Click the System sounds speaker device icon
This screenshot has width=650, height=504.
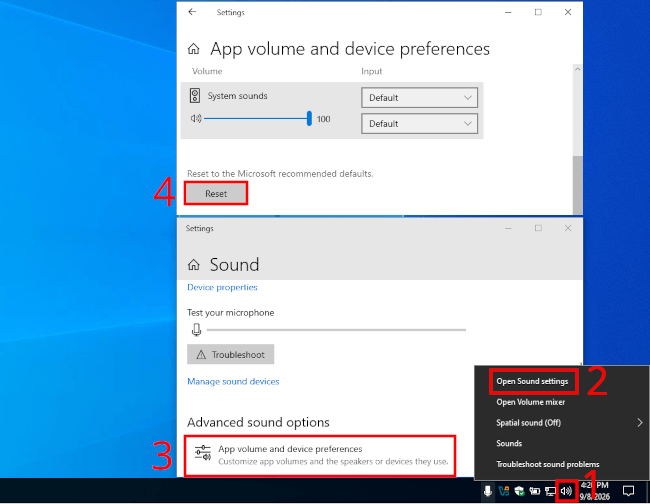(x=195, y=96)
